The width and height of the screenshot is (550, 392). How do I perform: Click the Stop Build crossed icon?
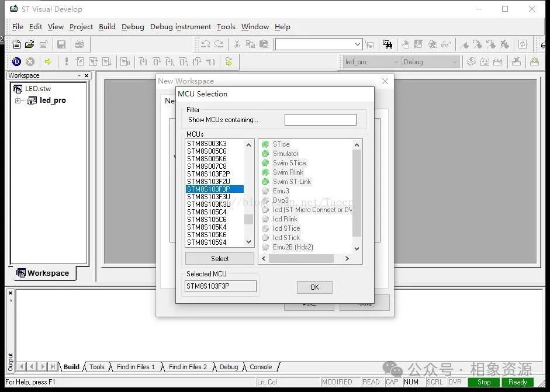pyautogui.click(x=516, y=62)
